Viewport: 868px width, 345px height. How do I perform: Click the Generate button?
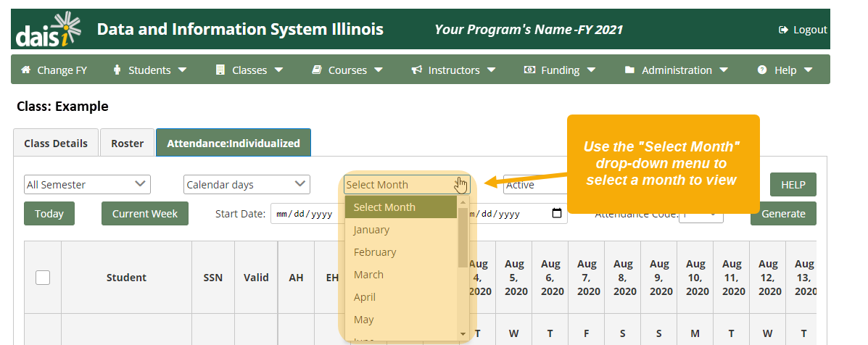783,213
